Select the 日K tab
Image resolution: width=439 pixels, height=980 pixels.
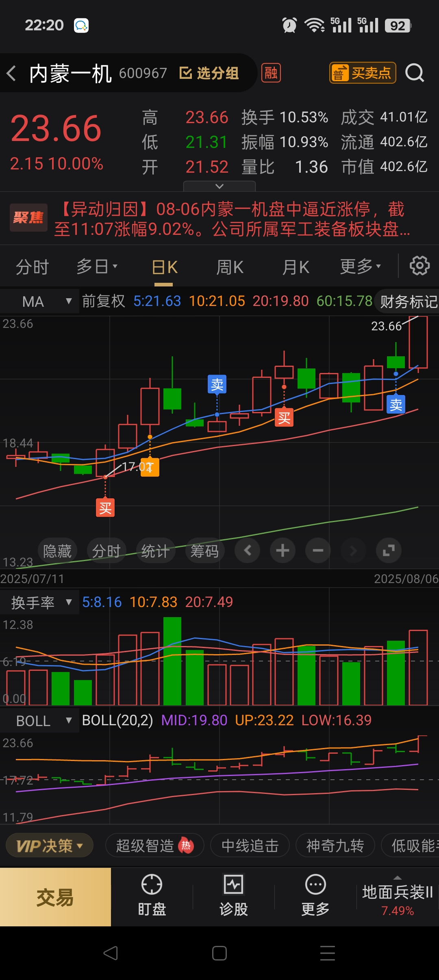tap(165, 268)
